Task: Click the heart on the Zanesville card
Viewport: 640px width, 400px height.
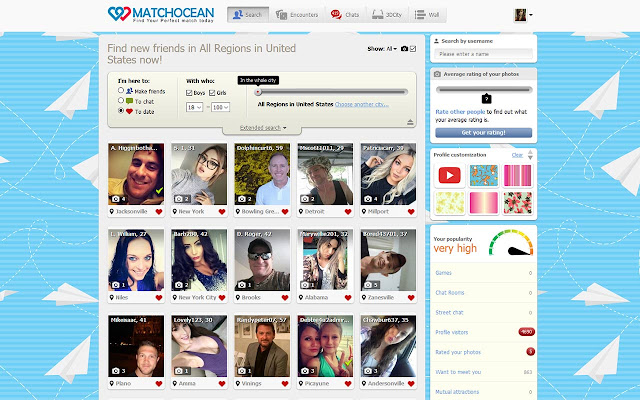Action: pyautogui.click(x=411, y=298)
